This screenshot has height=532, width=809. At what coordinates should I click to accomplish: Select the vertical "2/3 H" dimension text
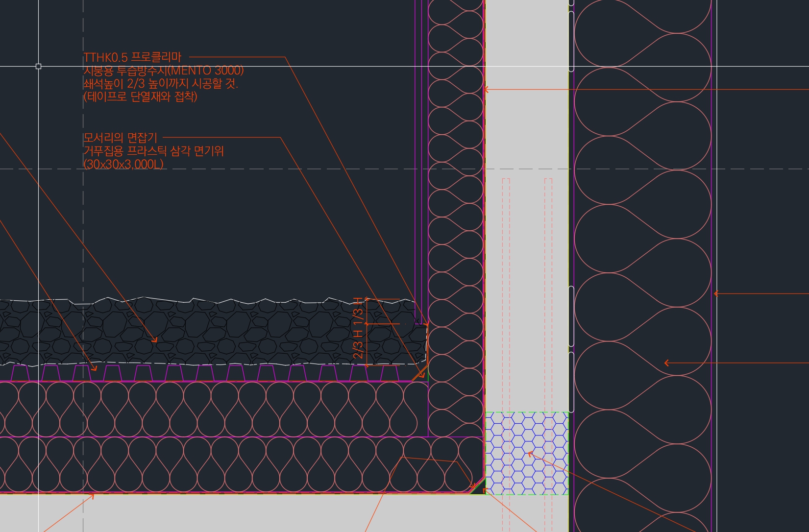click(x=359, y=344)
